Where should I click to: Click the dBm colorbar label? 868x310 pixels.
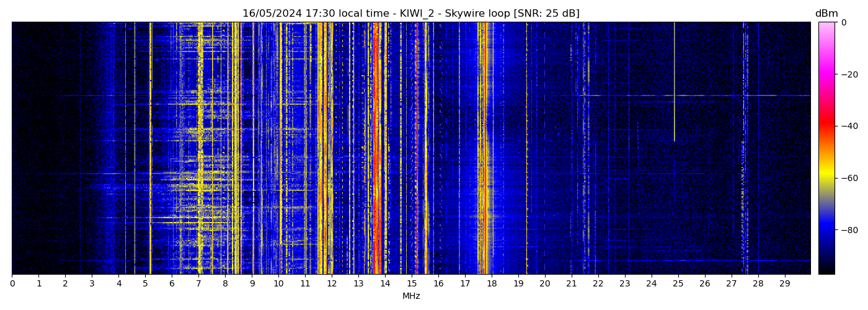pos(826,14)
